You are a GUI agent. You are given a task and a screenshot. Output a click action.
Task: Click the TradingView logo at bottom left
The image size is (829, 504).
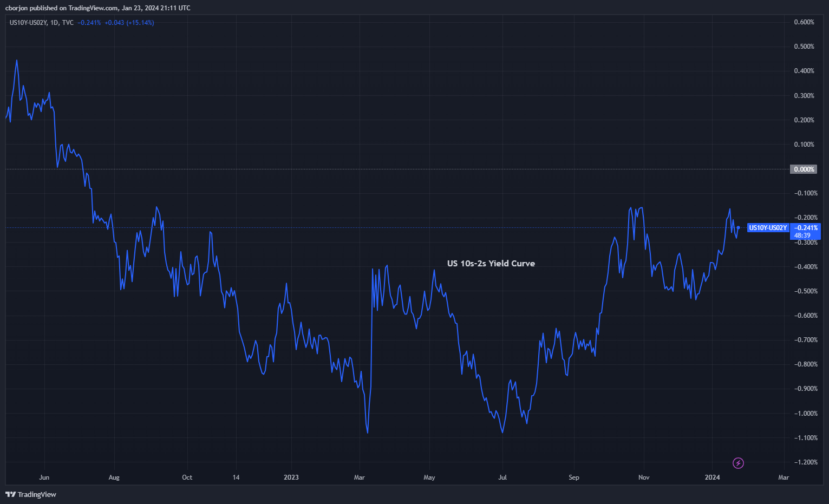pyautogui.click(x=10, y=494)
